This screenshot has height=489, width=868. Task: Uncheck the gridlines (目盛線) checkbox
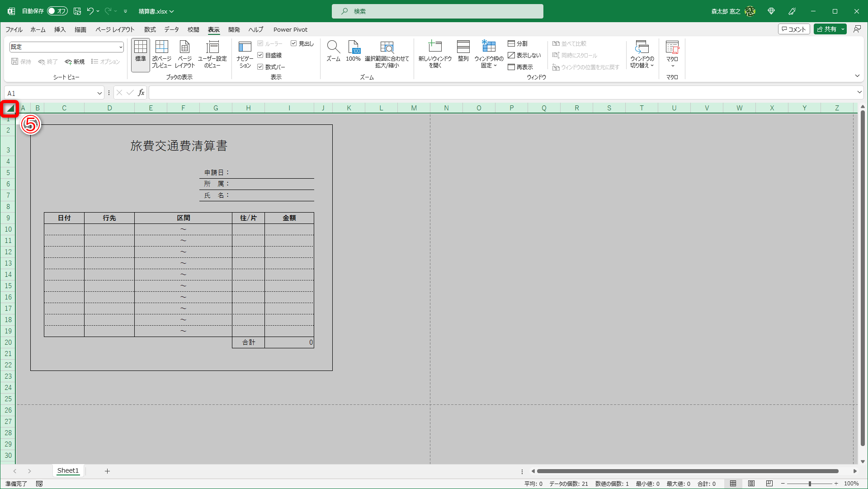coord(260,55)
